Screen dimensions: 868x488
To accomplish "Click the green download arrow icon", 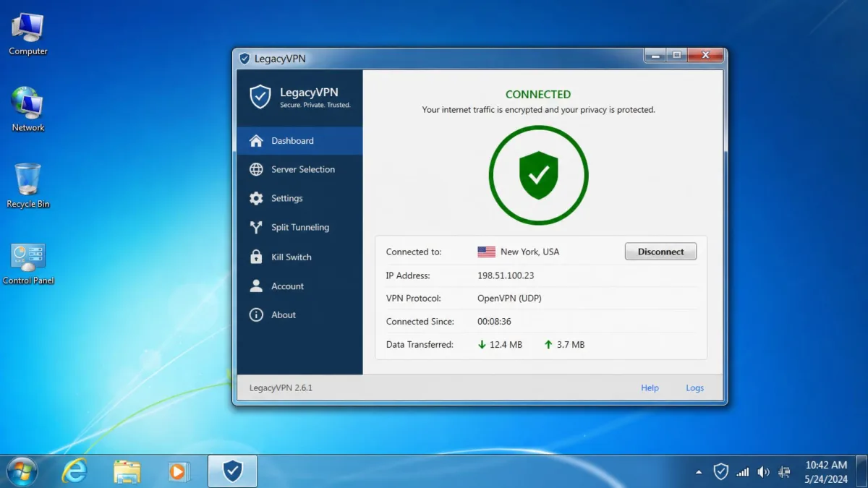I will tap(482, 345).
